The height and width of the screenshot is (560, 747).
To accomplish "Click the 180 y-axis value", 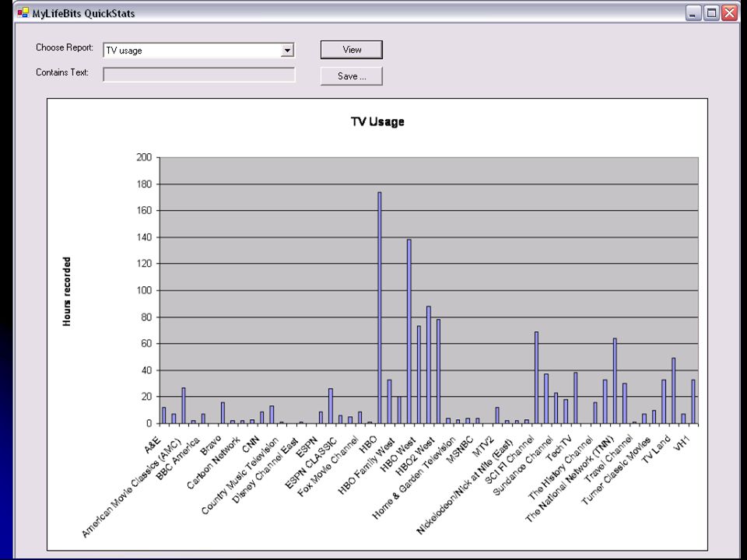I will tap(144, 184).
